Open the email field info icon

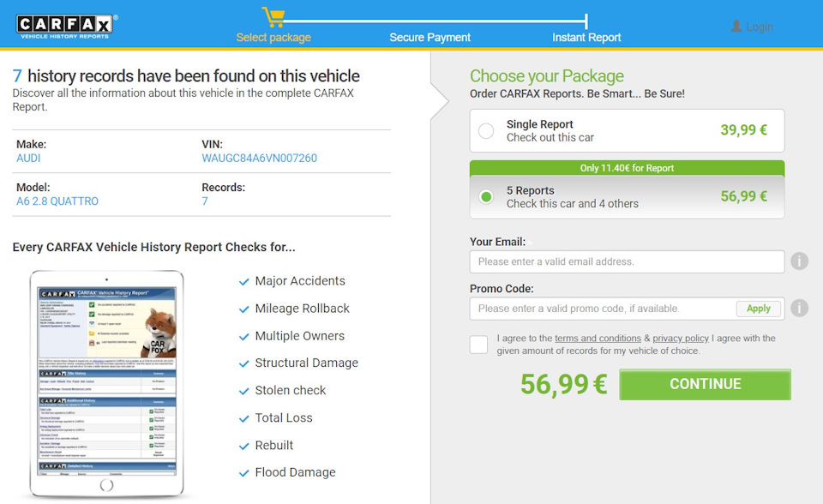[799, 261]
